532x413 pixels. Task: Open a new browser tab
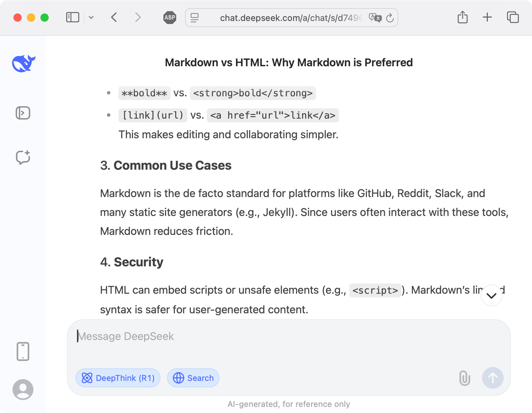(x=487, y=17)
